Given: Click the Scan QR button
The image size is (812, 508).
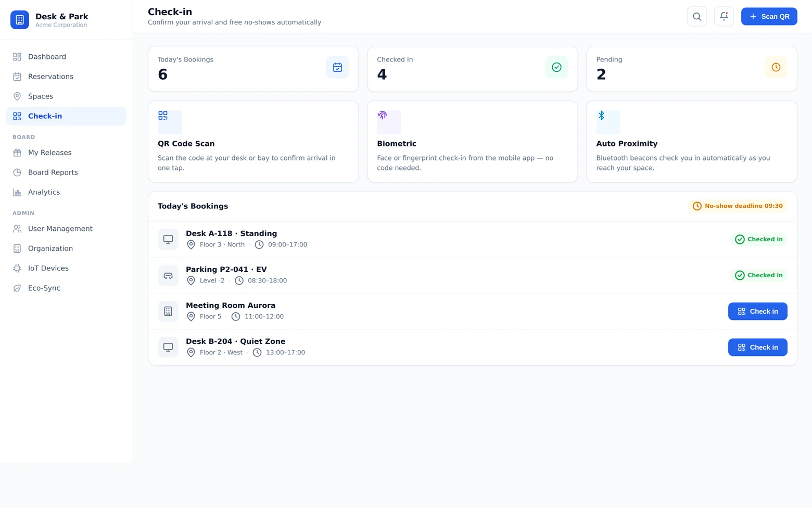Looking at the screenshot, I should click(769, 17).
